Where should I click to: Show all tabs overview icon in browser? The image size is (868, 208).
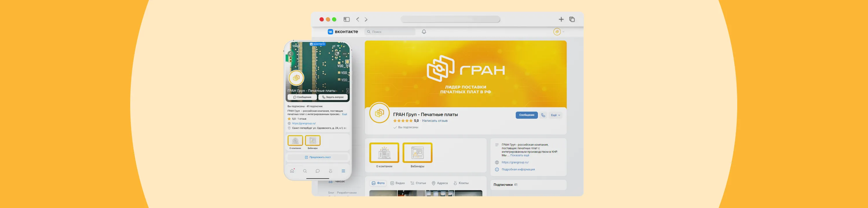[x=572, y=20]
